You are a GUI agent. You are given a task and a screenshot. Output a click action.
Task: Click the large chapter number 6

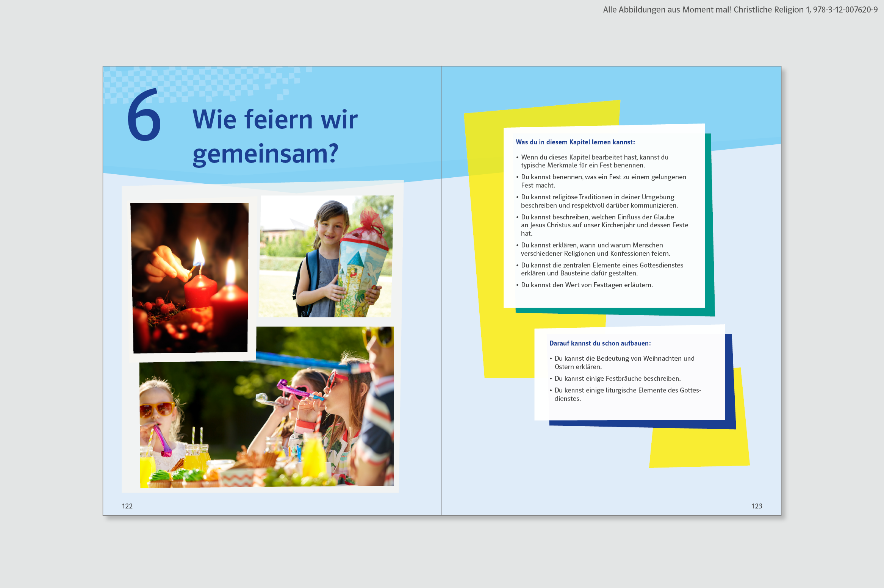[x=144, y=114]
